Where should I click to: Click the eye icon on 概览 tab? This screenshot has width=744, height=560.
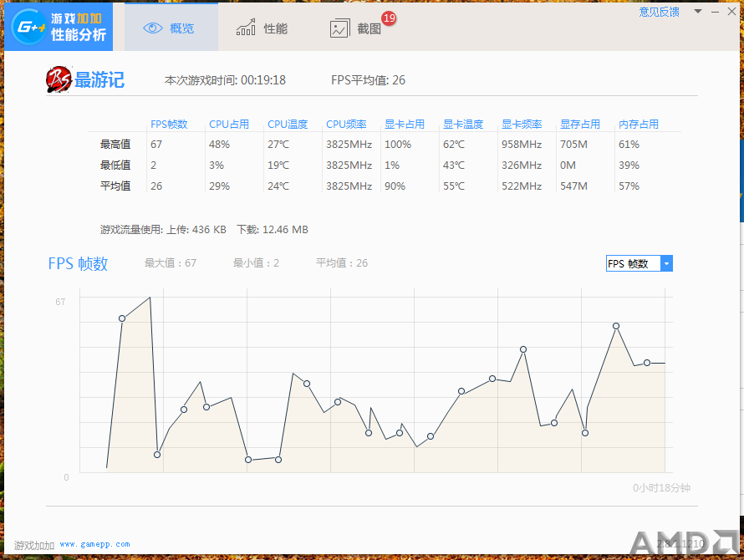(153, 28)
